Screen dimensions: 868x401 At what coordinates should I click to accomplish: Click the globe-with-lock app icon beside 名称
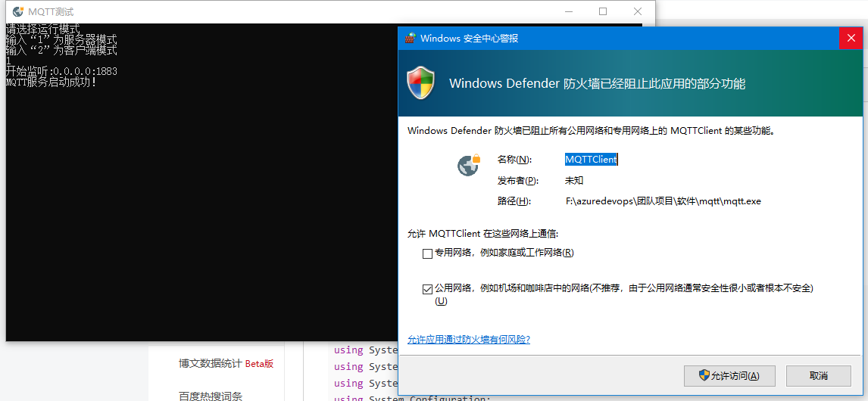(468, 165)
